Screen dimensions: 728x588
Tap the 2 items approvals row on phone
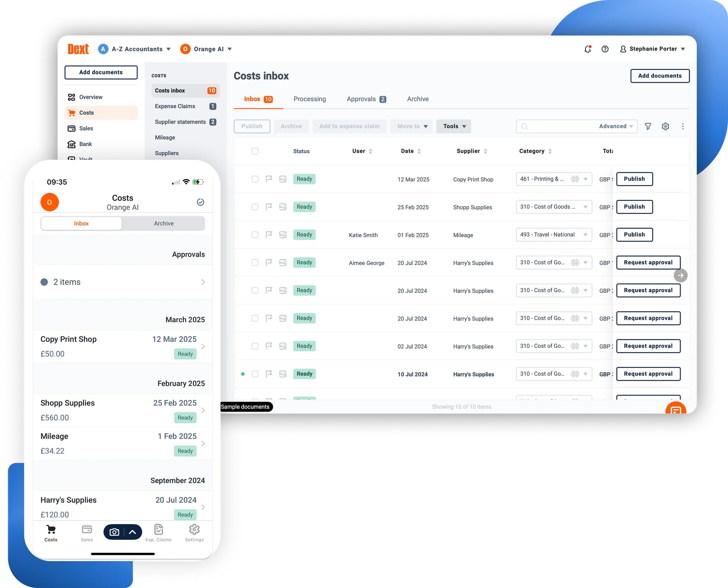(x=123, y=282)
